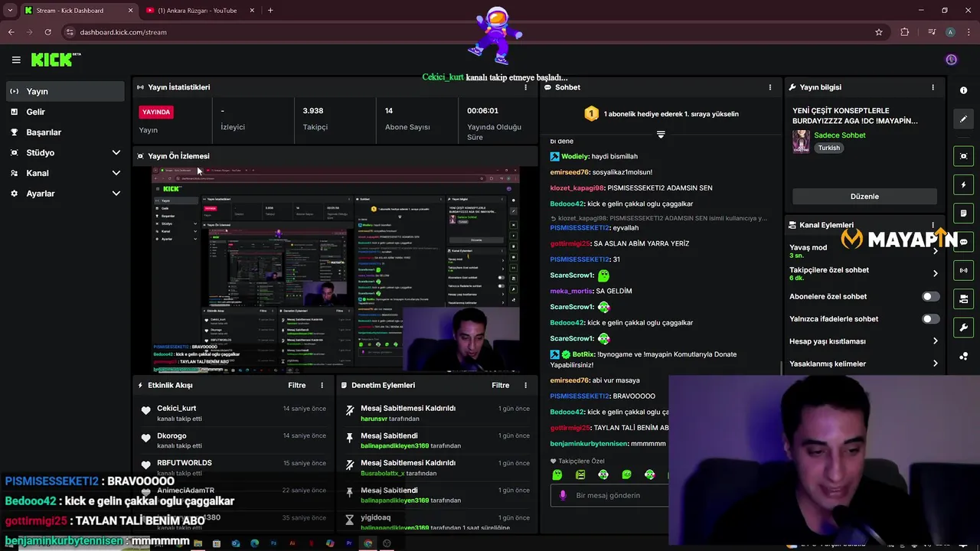Open Filtre in Denetim Eylemleri
Image resolution: width=980 pixels, height=551 pixels.
click(x=501, y=385)
